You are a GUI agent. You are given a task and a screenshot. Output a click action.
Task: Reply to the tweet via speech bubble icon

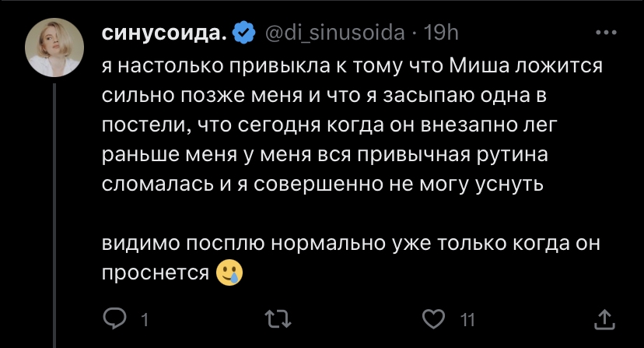pyautogui.click(x=114, y=318)
